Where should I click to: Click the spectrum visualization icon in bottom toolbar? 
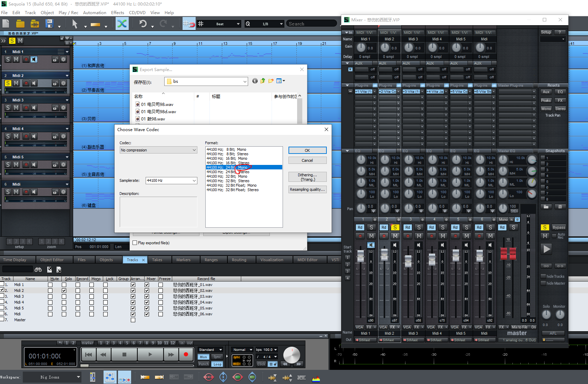tap(316, 378)
